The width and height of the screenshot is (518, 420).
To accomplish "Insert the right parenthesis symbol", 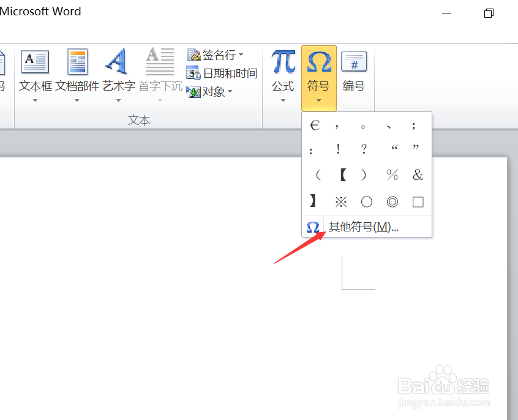I will (363, 175).
